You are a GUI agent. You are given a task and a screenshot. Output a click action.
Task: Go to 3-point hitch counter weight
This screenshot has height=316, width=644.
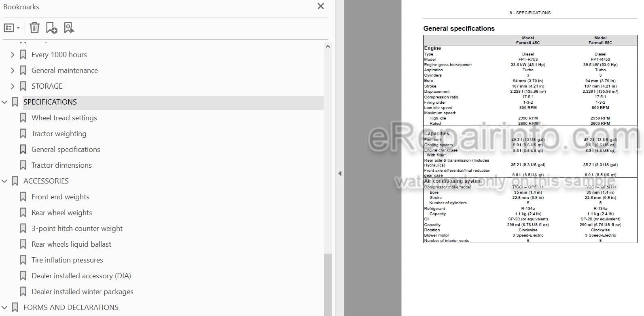(x=77, y=228)
